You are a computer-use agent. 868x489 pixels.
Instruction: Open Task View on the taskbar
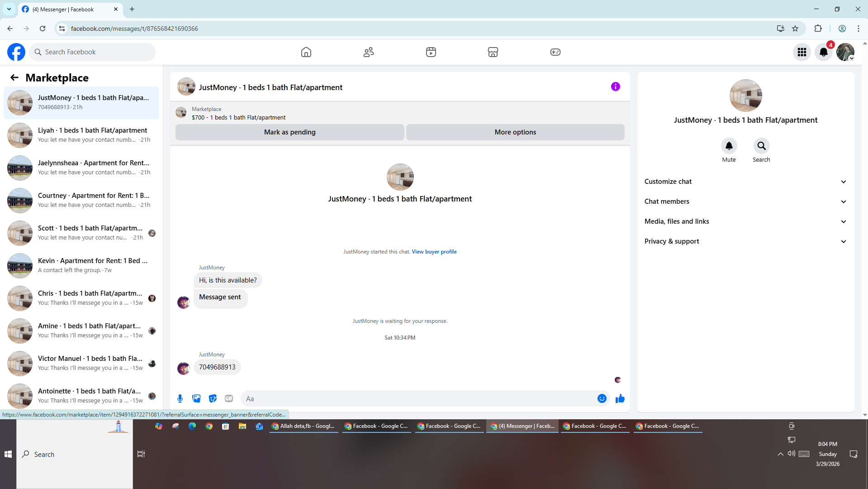141,454
